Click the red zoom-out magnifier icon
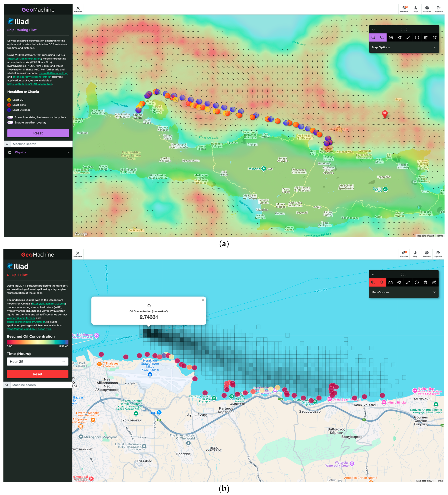448x495 pixels. (382, 283)
